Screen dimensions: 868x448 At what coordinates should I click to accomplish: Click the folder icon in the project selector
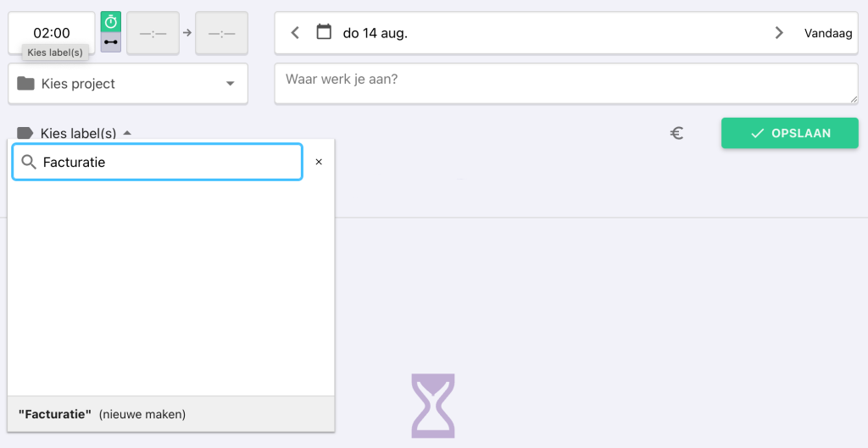click(x=25, y=84)
